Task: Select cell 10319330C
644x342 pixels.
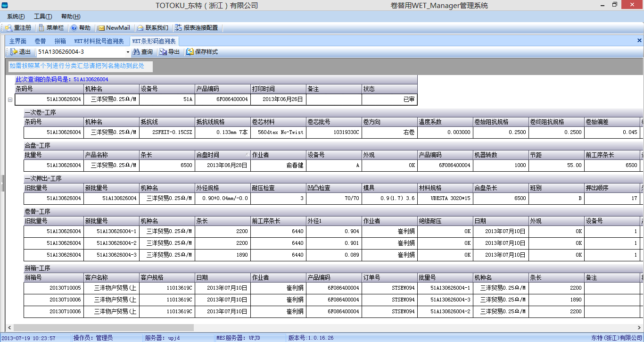Action: [334, 133]
